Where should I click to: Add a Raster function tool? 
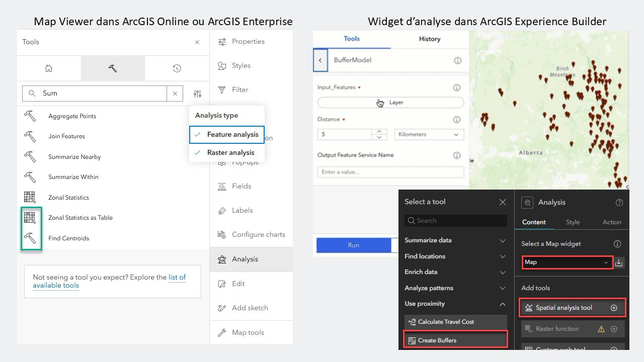[614, 329]
